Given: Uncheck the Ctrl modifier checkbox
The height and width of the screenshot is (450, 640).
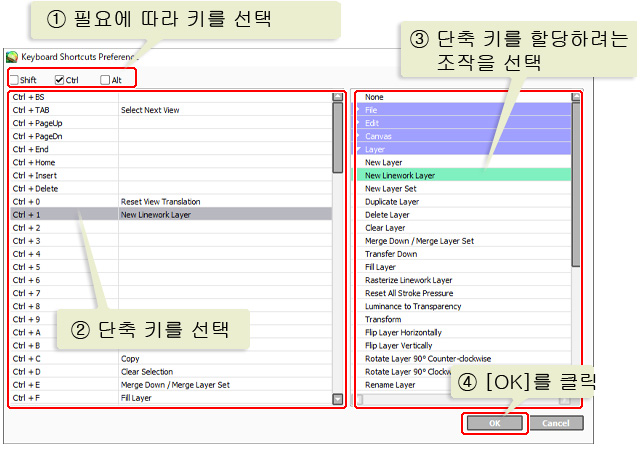Looking at the screenshot, I should 59,79.
